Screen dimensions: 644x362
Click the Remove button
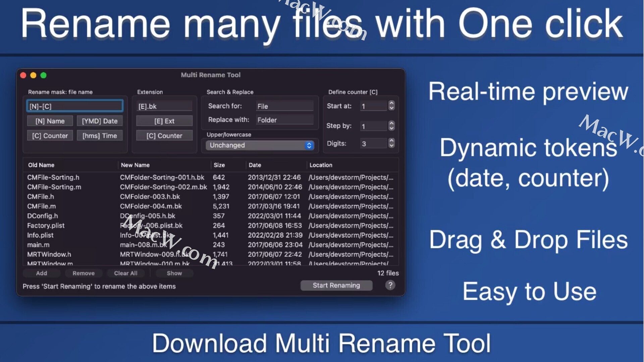point(84,273)
